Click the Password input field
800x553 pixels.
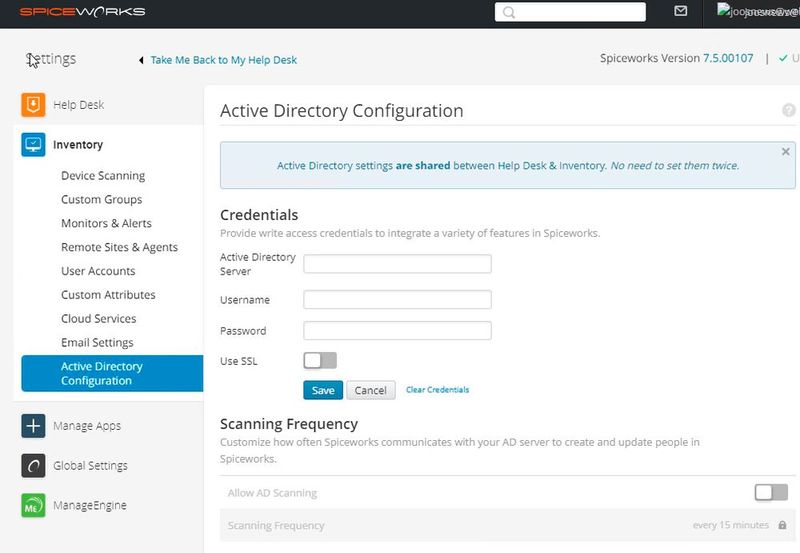click(397, 331)
